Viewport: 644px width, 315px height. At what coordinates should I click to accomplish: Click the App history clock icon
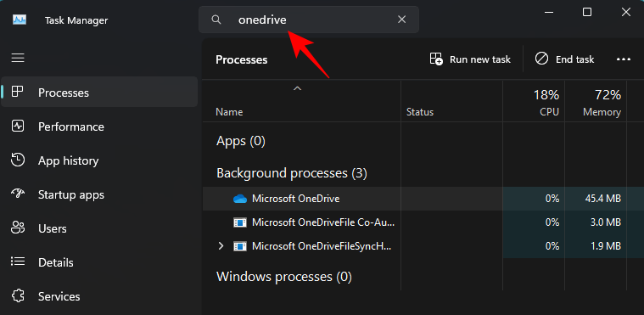(18, 160)
